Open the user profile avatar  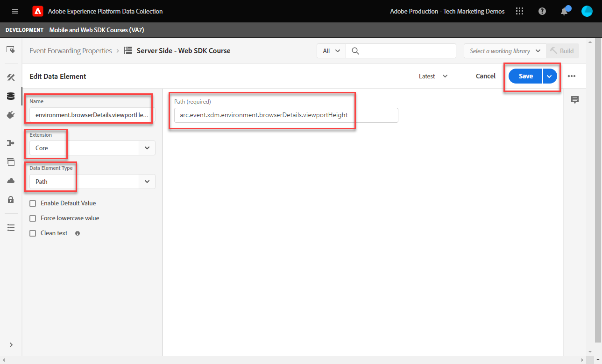(x=587, y=11)
